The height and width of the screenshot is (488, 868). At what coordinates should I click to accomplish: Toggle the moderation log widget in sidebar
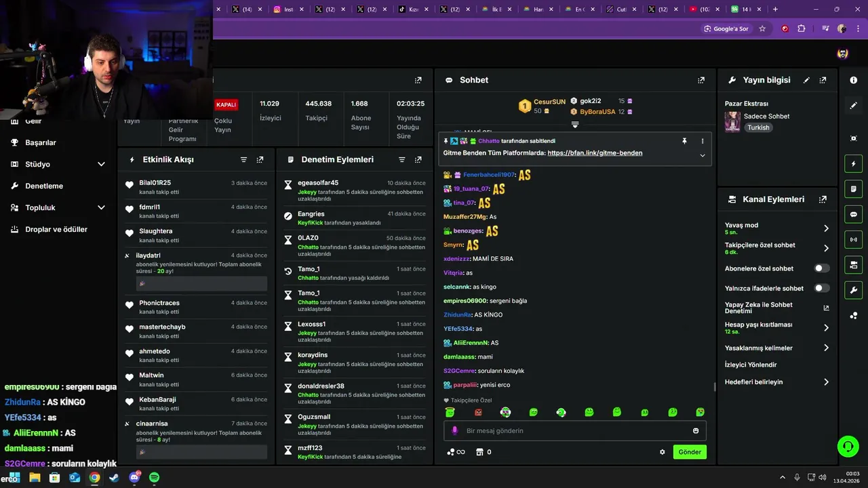[x=853, y=189]
